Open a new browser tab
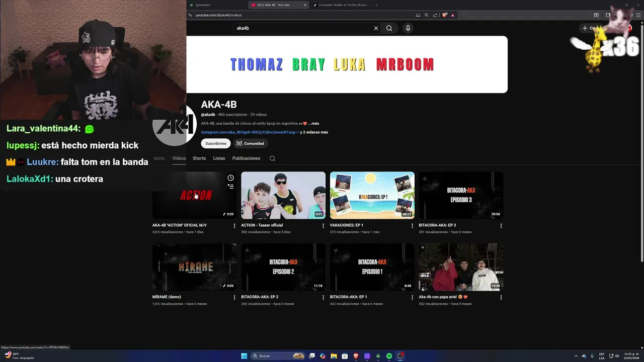Image resolution: width=644 pixels, height=362 pixels. 376,5
